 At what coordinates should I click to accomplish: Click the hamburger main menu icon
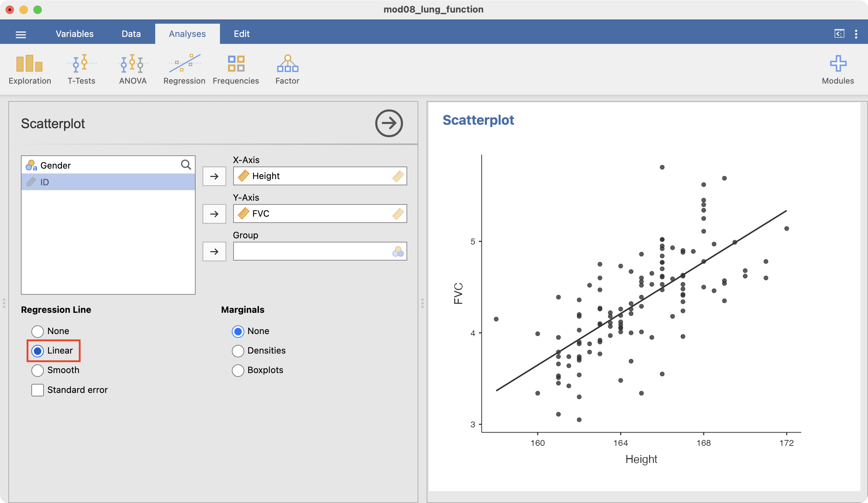[21, 34]
